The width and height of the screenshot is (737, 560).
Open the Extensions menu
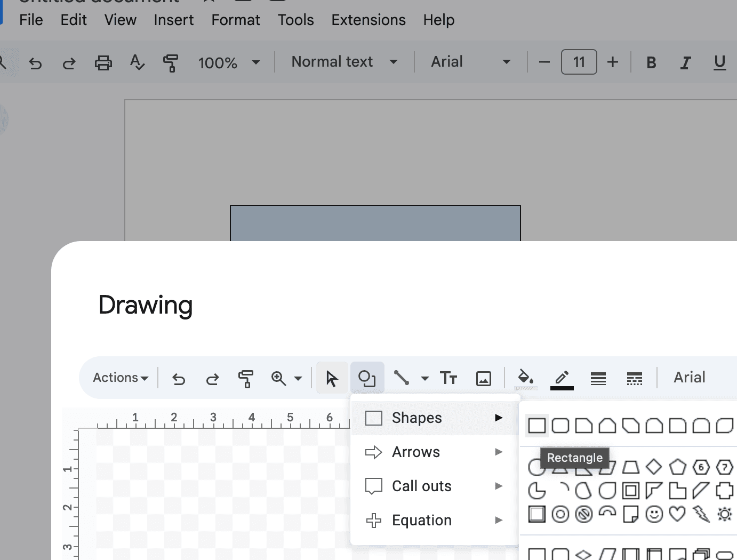368,20
